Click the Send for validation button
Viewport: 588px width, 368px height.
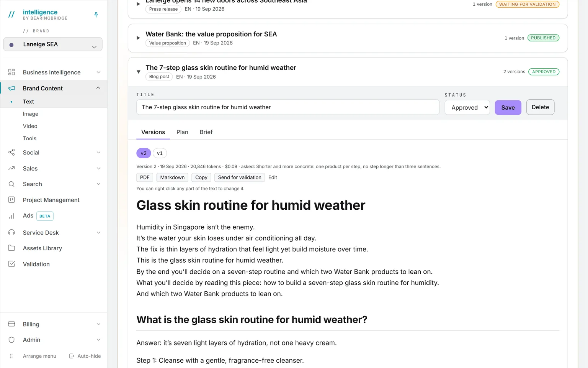(240, 177)
